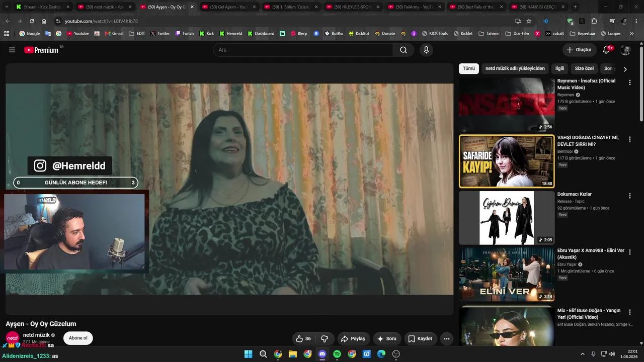
Task: Open the YouTube account avatar menu
Action: click(625, 50)
